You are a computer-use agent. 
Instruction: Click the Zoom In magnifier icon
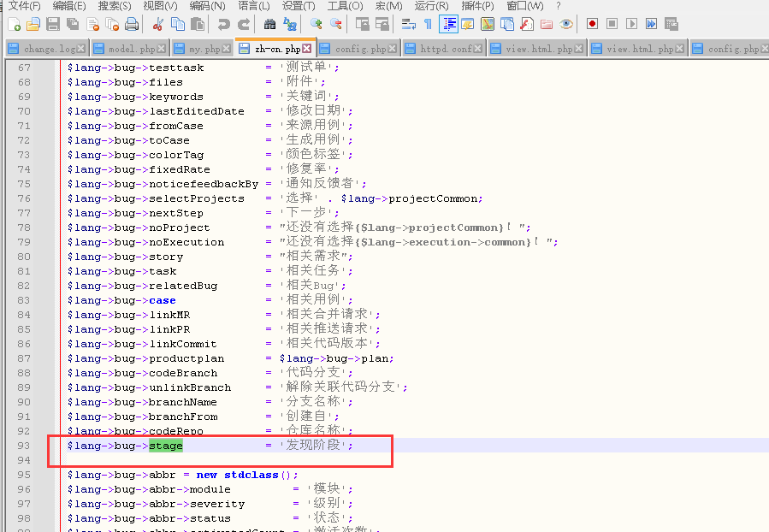pyautogui.click(x=316, y=24)
